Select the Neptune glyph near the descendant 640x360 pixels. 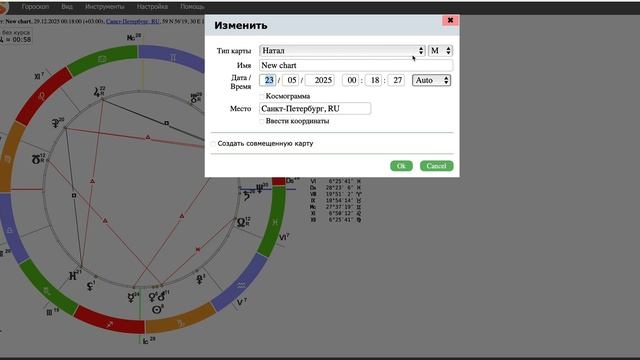pyautogui.click(x=259, y=189)
